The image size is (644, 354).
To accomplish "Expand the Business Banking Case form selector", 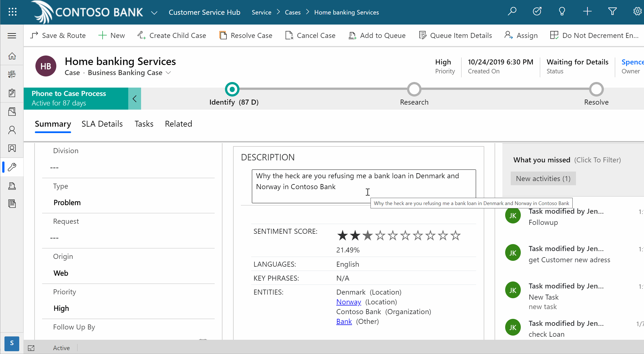I will [x=168, y=73].
